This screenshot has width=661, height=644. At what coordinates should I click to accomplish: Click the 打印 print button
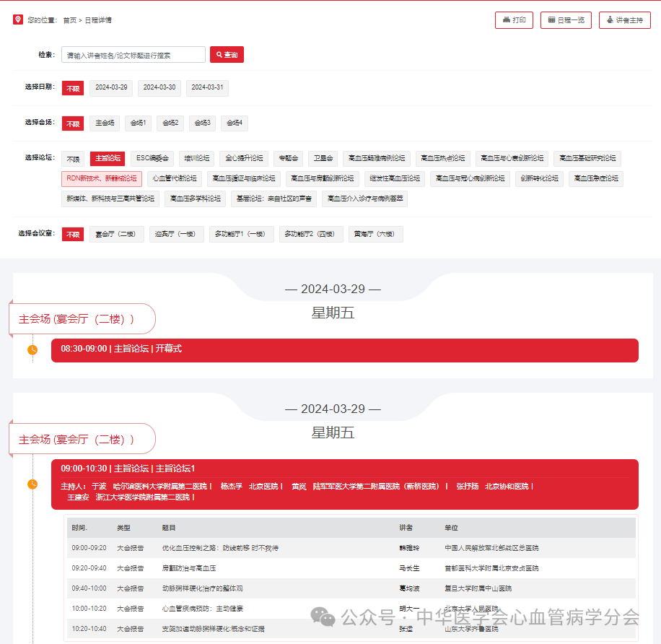(514, 20)
